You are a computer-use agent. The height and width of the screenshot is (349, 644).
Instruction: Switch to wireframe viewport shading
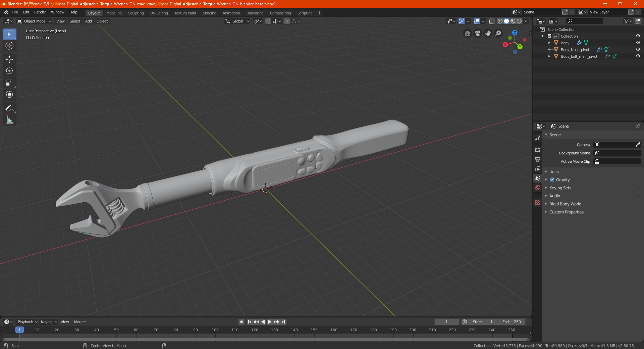tap(500, 21)
